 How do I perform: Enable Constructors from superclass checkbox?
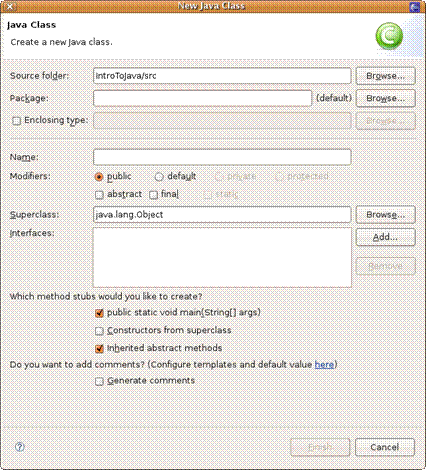pos(99,331)
